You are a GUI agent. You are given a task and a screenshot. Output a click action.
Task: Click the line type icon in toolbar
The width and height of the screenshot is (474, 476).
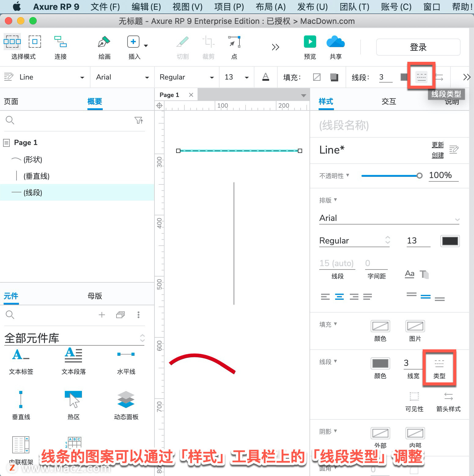[421, 77]
